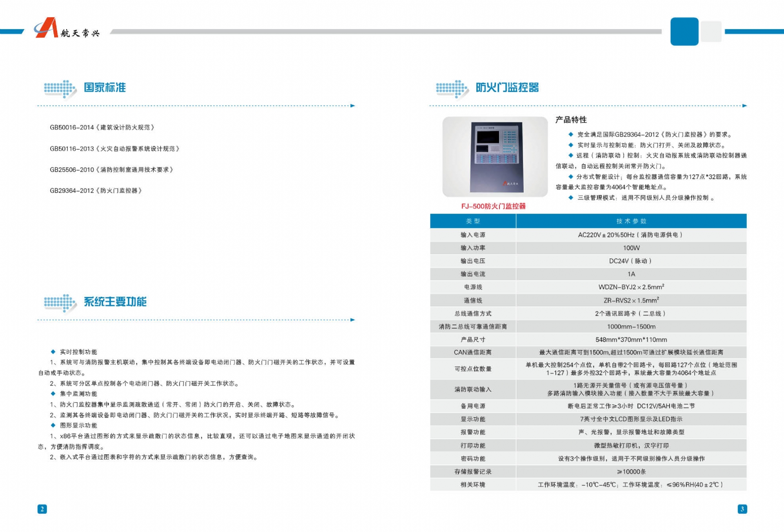Screen dimensions: 784x532
Task: Click the 技术参数 table header cell
Action: 631,221
